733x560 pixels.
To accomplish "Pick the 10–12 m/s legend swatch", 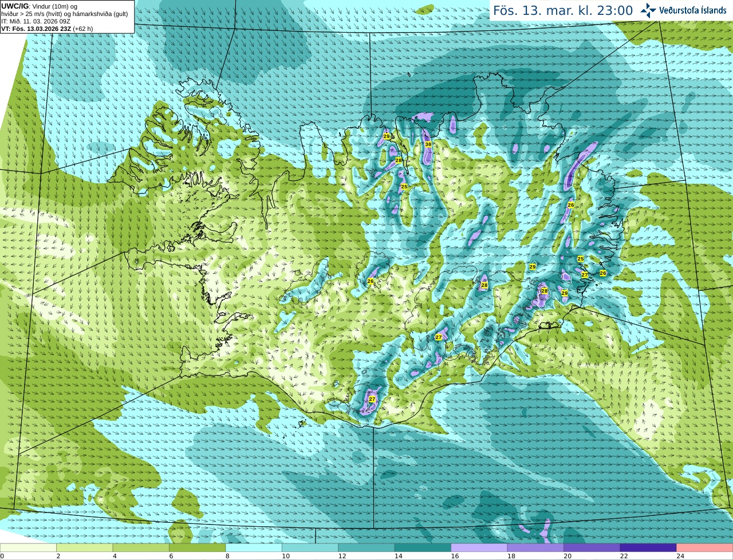I will click(x=310, y=548).
